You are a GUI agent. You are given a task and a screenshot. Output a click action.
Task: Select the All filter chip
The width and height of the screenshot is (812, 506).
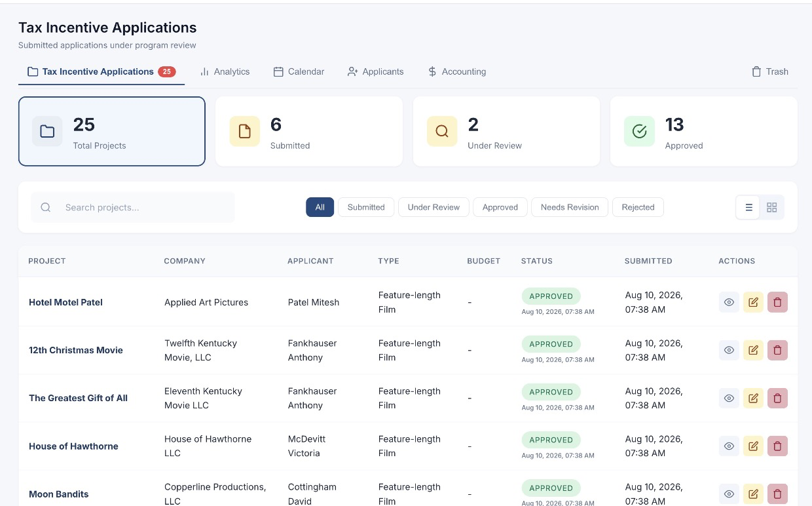[x=320, y=207]
